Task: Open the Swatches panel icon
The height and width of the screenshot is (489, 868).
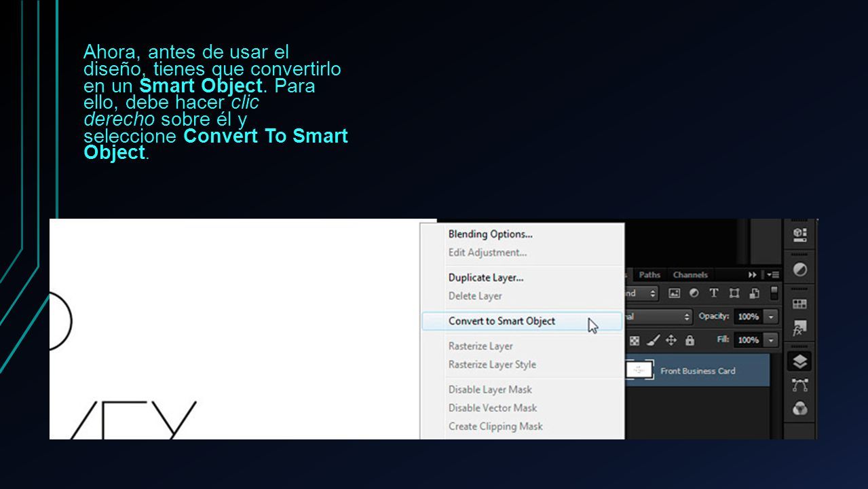Action: pos(800,304)
